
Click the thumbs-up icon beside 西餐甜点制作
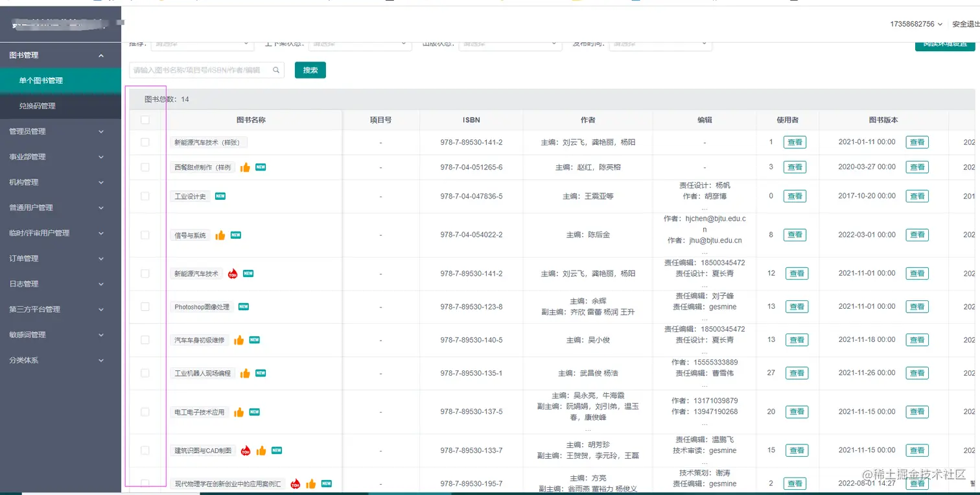(245, 167)
